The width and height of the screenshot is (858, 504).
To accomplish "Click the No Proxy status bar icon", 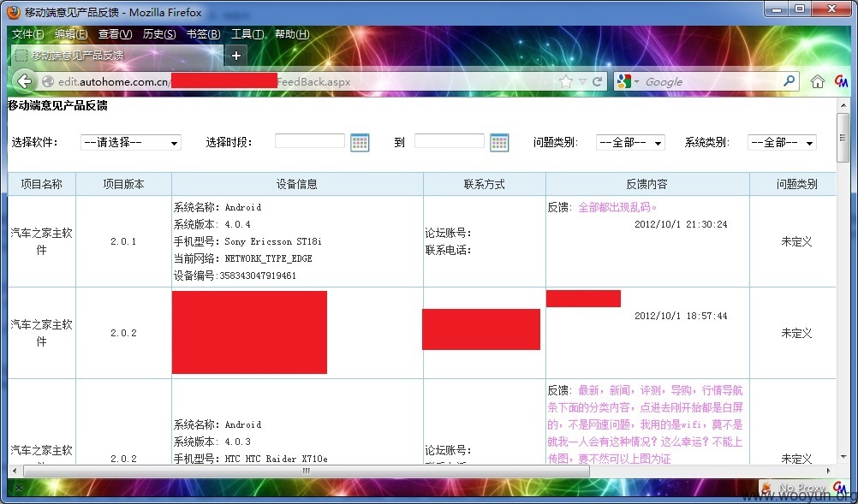I will [795, 487].
